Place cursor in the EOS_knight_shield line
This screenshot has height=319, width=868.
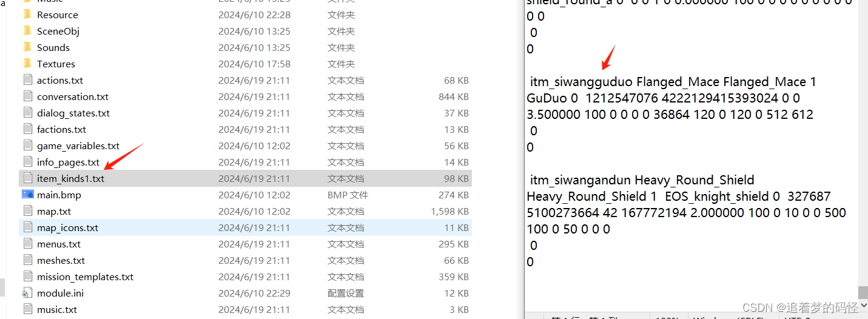click(x=678, y=196)
